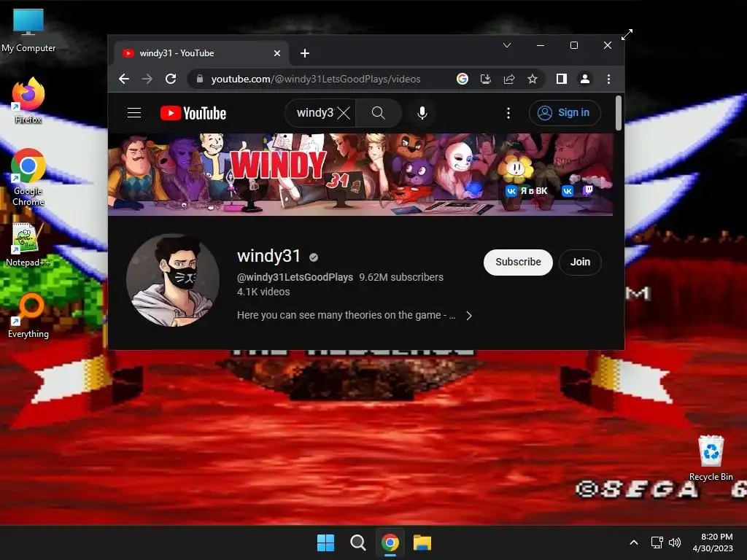Viewport: 747px width, 560px height.
Task: Open My Computer desktop icon
Action: 28,31
